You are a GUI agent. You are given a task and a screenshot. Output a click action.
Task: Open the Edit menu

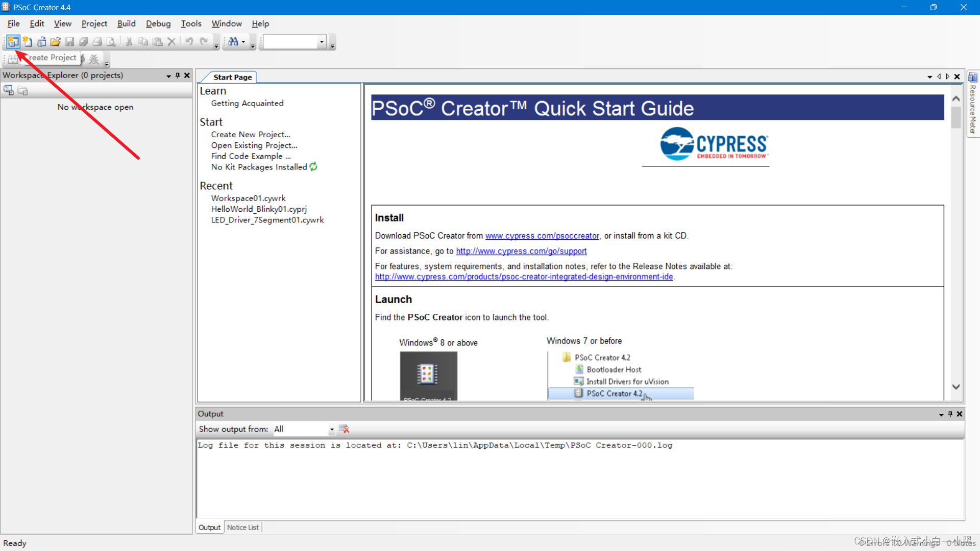[x=37, y=23]
